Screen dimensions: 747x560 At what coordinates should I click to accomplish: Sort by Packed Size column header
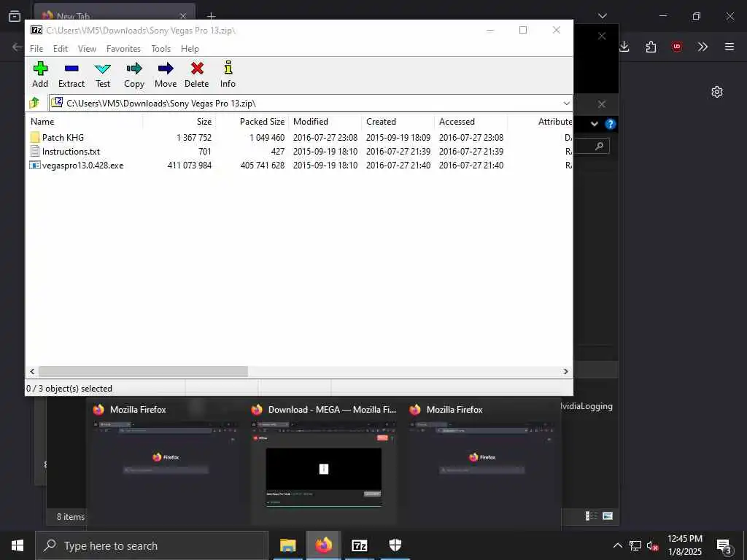(252, 122)
